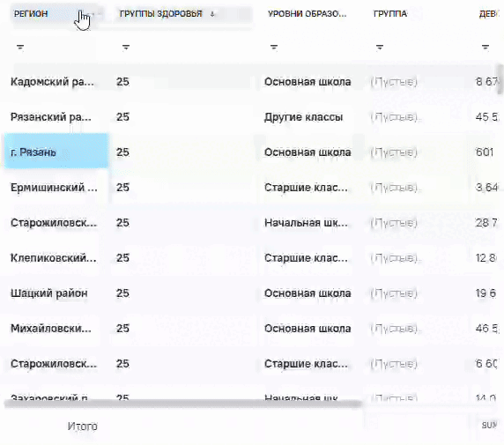Open filter icon under rightmost Дев column
Viewport: 504px width, 445px height.
pos(485,48)
